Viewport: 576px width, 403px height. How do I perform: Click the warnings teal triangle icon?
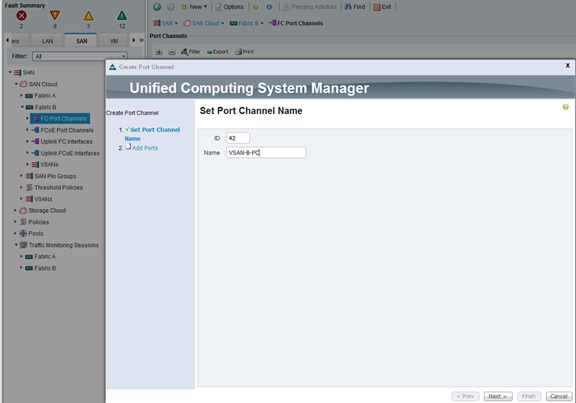[122, 15]
